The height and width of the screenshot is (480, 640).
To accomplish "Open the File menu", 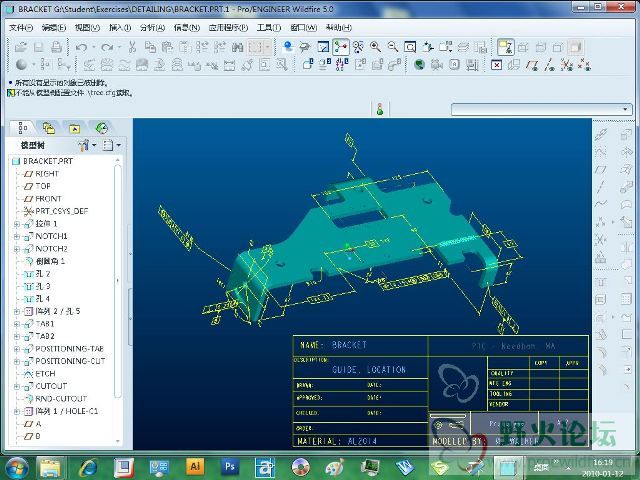I will [x=21, y=27].
